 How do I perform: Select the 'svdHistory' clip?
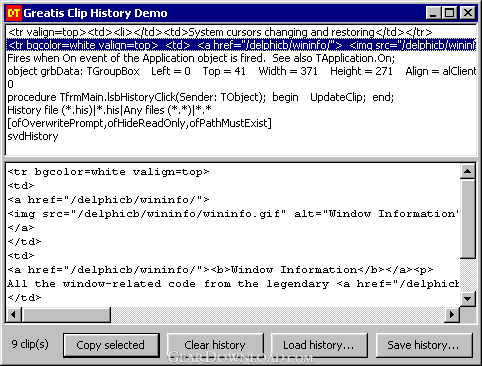(x=241, y=136)
